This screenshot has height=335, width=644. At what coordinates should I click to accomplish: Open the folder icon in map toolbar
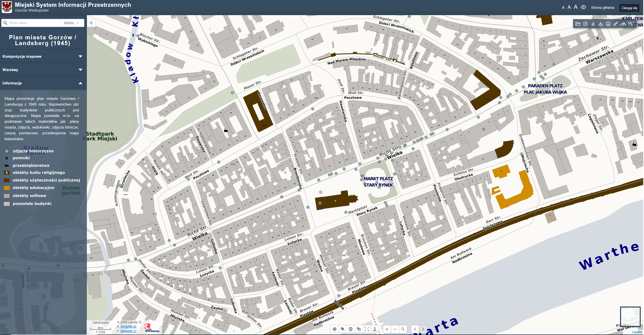pyautogui.click(x=578, y=24)
